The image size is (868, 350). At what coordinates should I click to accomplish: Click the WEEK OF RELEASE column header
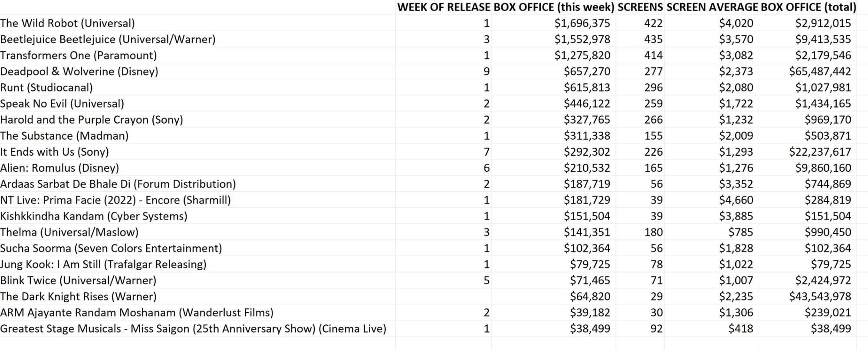pyautogui.click(x=444, y=7)
